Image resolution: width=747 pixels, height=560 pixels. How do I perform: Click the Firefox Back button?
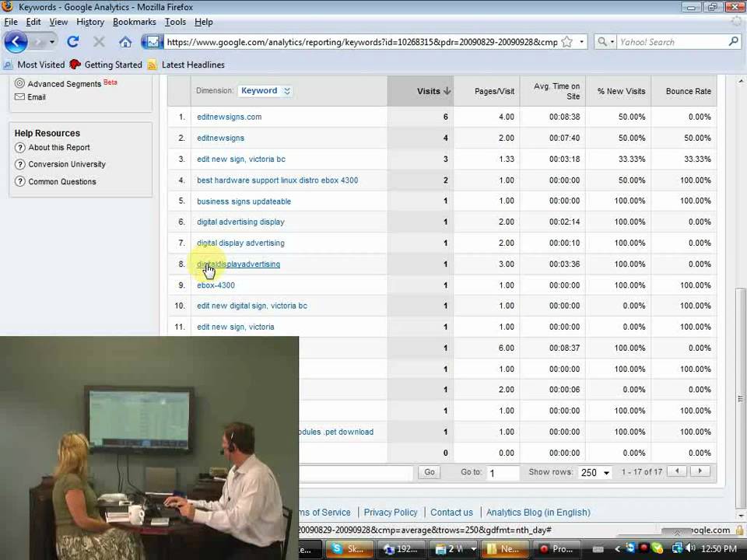[x=16, y=42]
